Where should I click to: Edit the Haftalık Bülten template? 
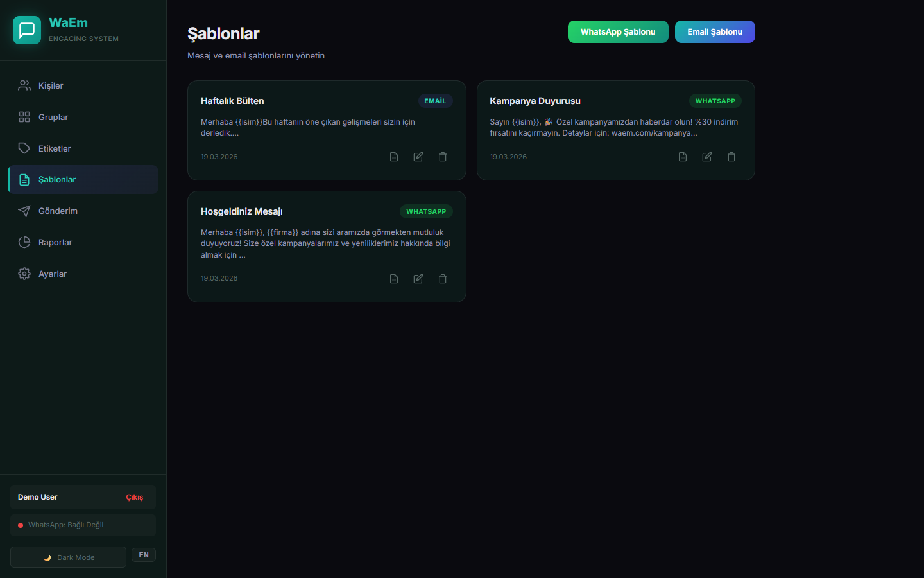418,157
